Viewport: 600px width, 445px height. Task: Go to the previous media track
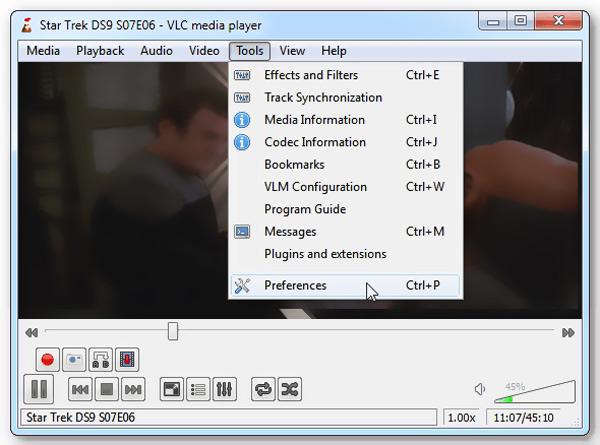click(80, 389)
